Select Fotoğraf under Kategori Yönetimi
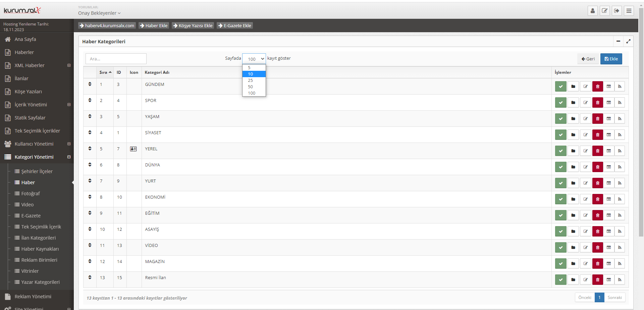The height and width of the screenshot is (310, 644). click(31, 194)
